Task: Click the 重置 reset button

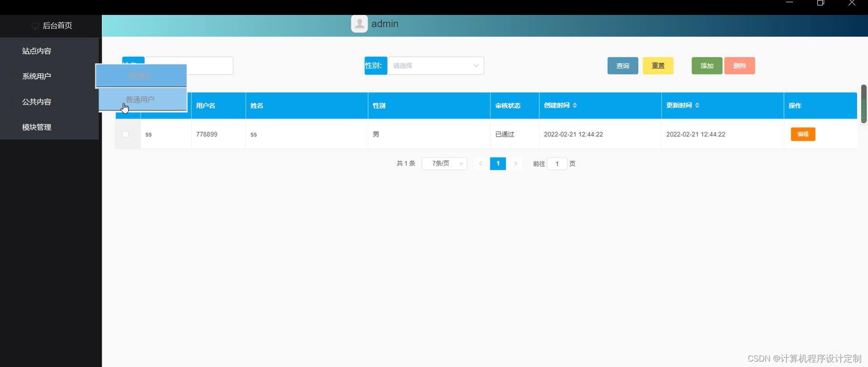Action: click(658, 66)
